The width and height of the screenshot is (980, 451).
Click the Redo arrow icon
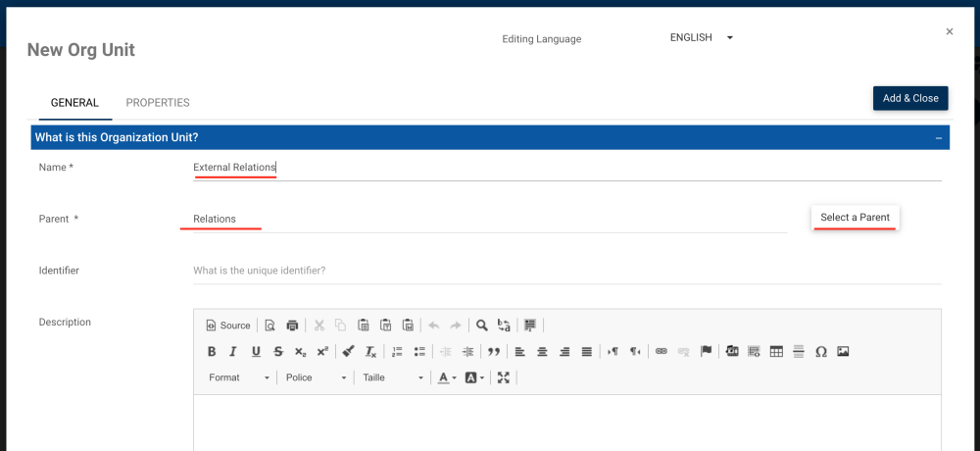456,326
